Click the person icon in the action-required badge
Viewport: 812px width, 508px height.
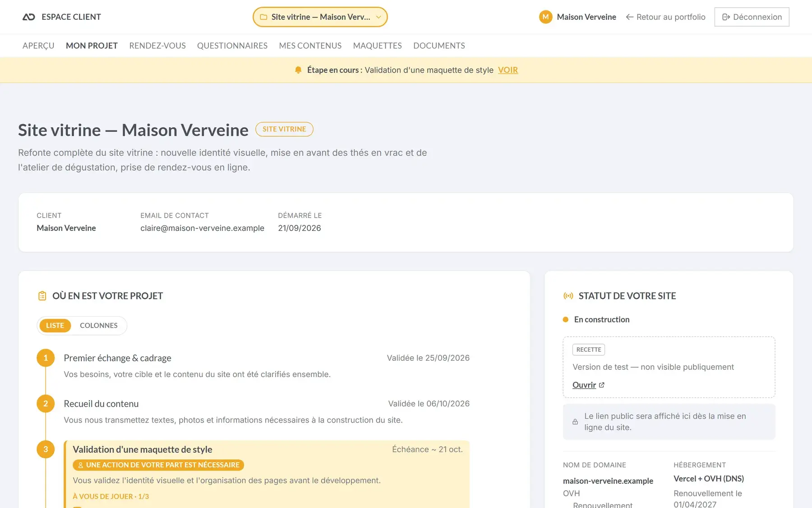pyautogui.click(x=81, y=465)
